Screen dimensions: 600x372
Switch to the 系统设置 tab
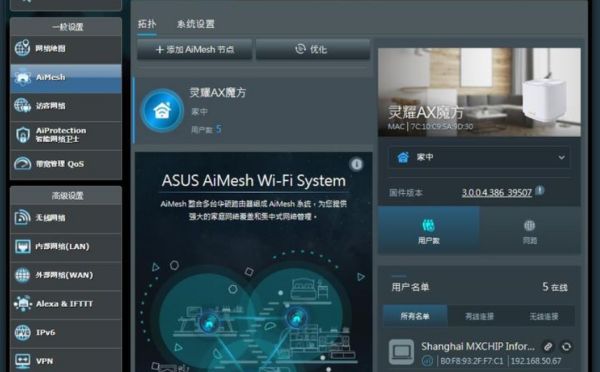click(x=196, y=24)
